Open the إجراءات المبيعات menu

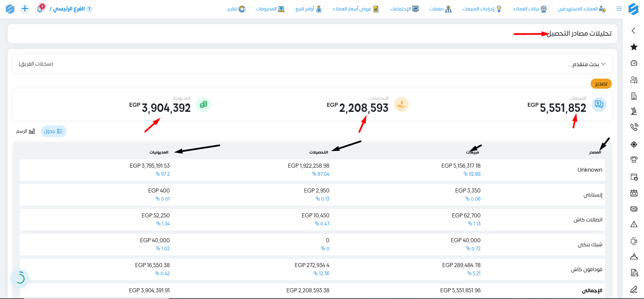tap(482, 9)
